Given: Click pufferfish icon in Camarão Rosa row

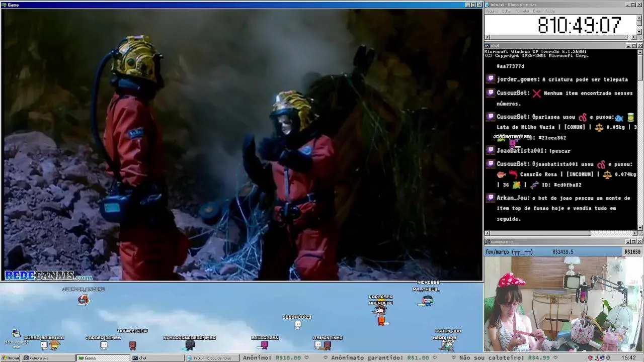Looking at the screenshot, I should pos(501,174).
